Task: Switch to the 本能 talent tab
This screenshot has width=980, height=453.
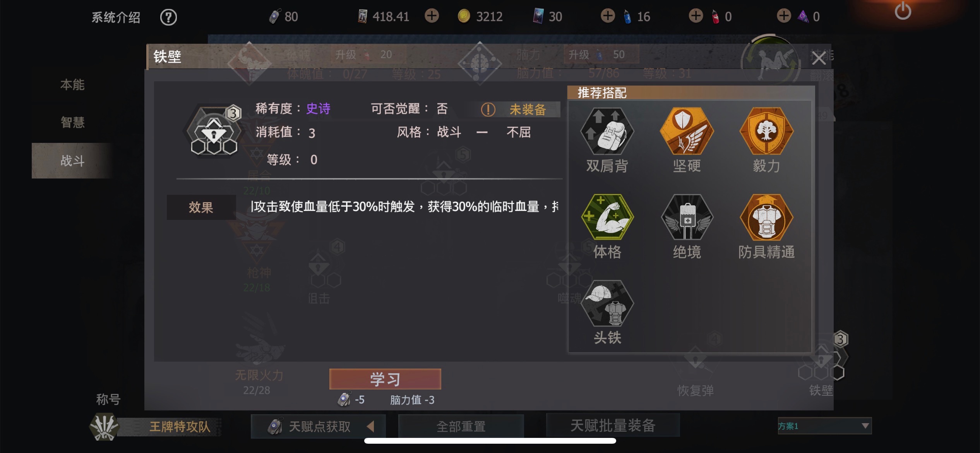Action: pyautogui.click(x=72, y=84)
